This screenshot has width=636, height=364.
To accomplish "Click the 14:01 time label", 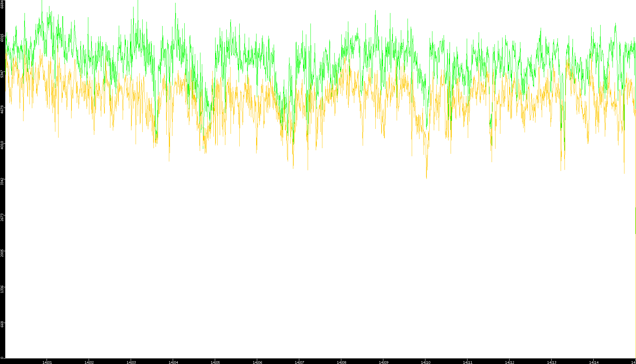I will (x=47, y=362).
